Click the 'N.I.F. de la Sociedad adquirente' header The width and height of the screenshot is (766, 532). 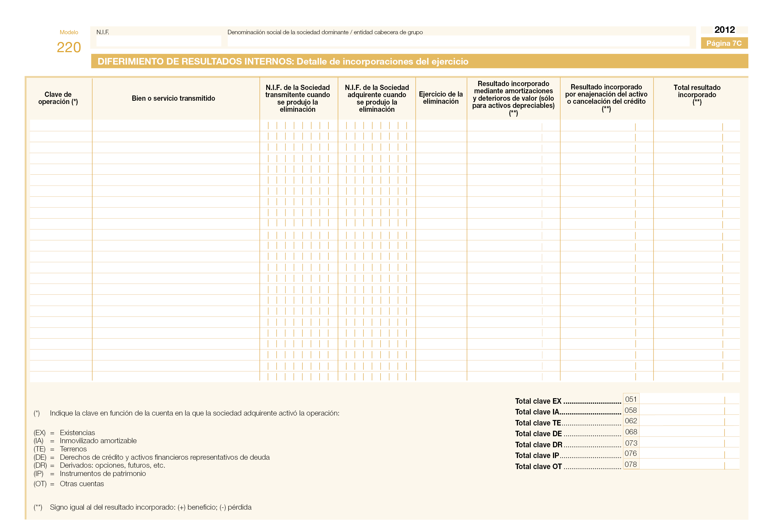[377, 98]
